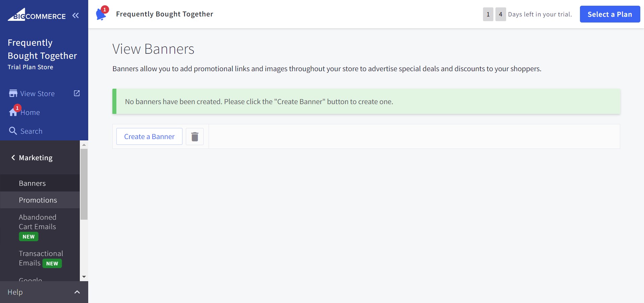Open Transactional Emails menu item
644x303 pixels.
pyautogui.click(x=41, y=258)
